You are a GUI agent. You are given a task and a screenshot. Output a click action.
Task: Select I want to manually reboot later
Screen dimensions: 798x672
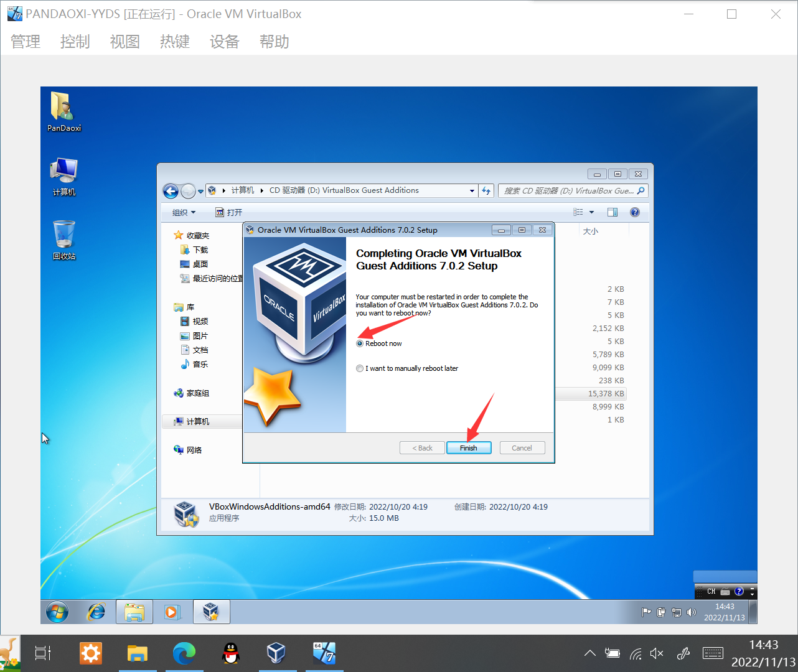[x=360, y=368]
